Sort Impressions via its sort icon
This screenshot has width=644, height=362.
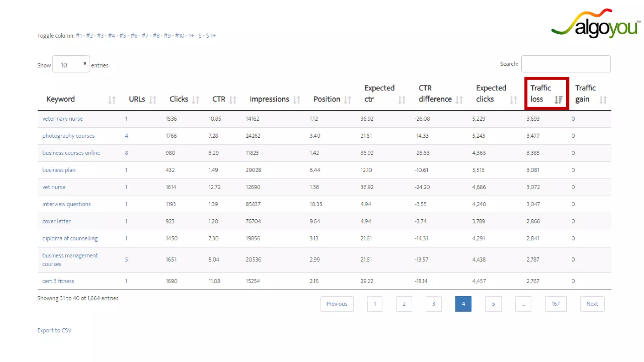[297, 100]
